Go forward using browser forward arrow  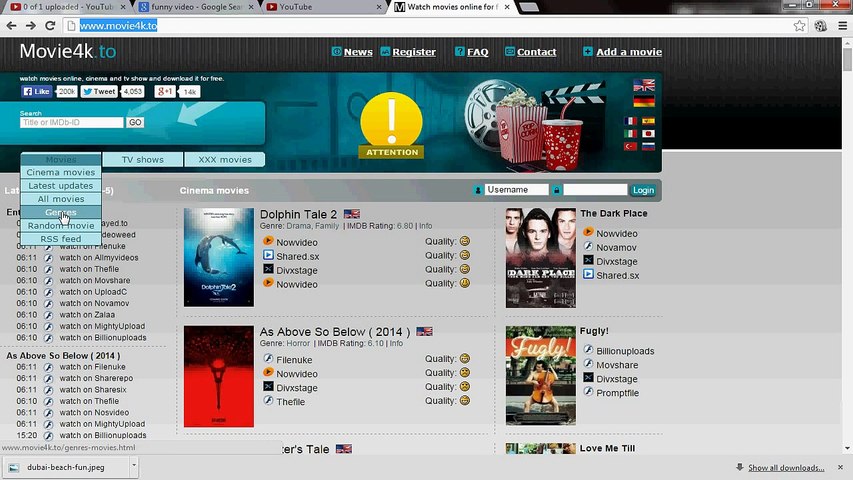tap(30, 26)
